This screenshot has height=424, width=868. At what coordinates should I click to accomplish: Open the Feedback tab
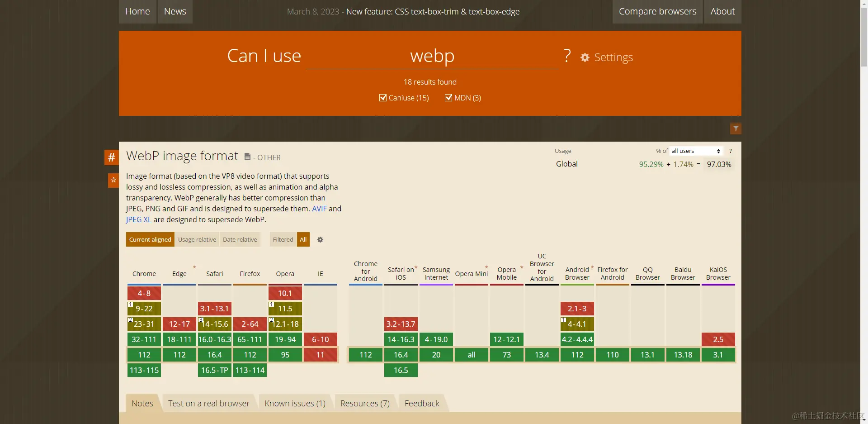click(x=422, y=403)
